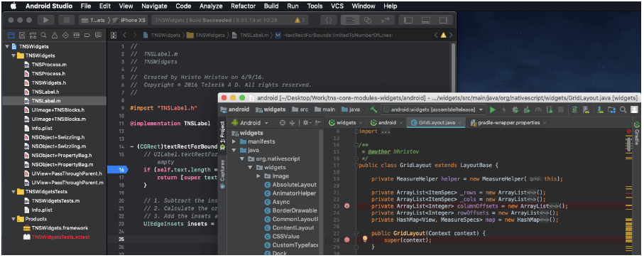Screen dimensions: 644x258
Task: Sync project with Gradle files icon
Action: [575, 109]
